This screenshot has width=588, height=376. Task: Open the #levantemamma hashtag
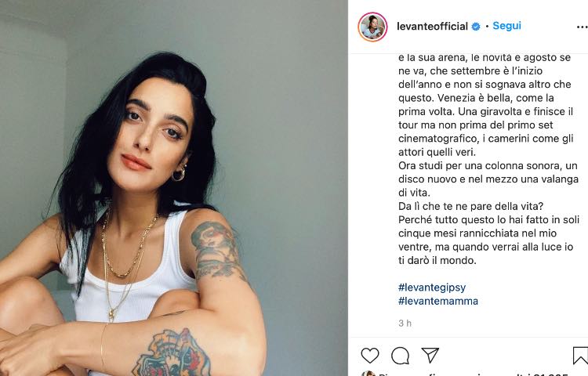coord(438,301)
